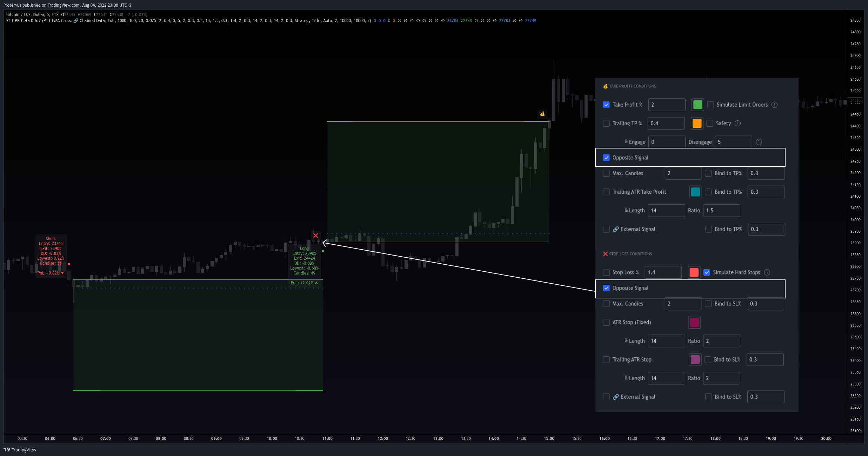Enable ATR Stop (Fixed) checkbox
Image resolution: width=868 pixels, height=456 pixels.
click(x=606, y=322)
